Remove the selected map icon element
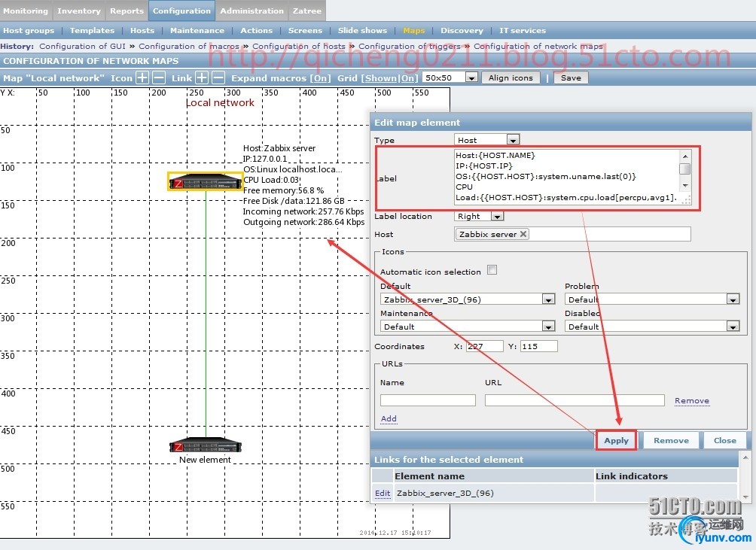Screen dimensions: 756x550 tap(159, 78)
